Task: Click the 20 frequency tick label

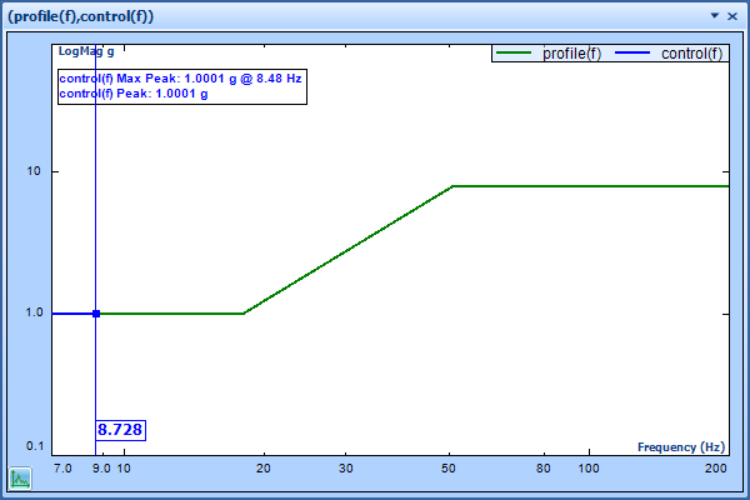Action: [x=263, y=468]
